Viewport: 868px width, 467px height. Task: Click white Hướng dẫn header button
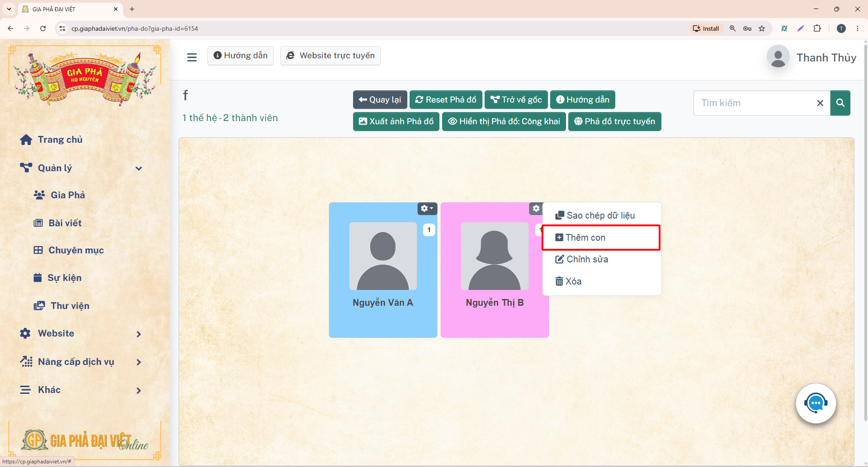click(241, 56)
